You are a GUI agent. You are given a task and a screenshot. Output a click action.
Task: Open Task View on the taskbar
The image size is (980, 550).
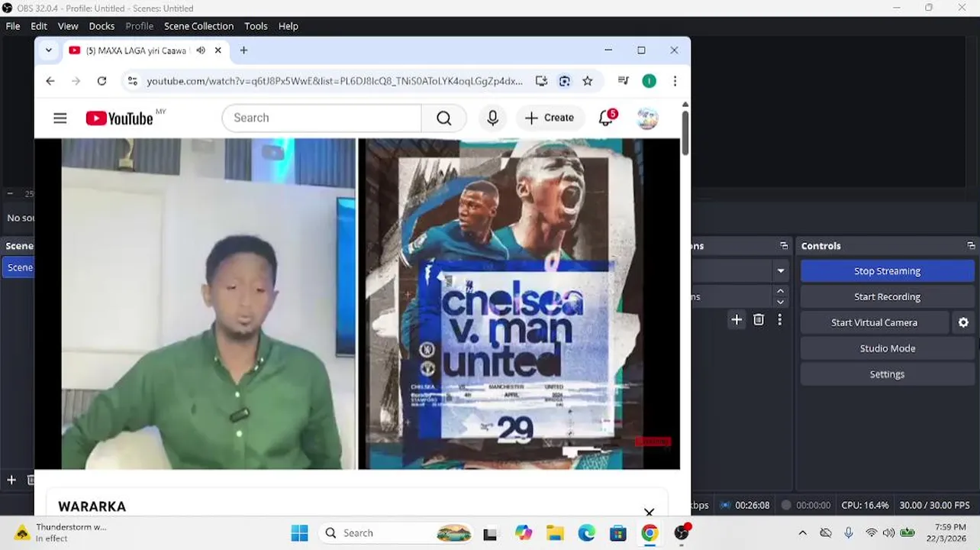point(490,533)
